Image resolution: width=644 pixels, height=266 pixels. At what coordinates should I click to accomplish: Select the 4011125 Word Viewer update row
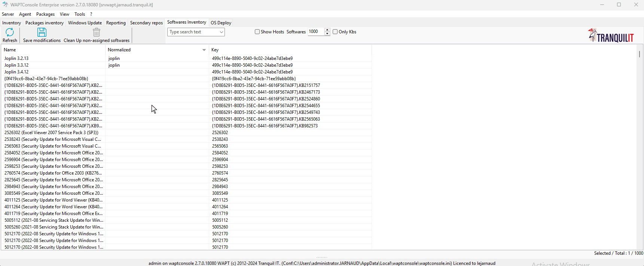click(186, 200)
